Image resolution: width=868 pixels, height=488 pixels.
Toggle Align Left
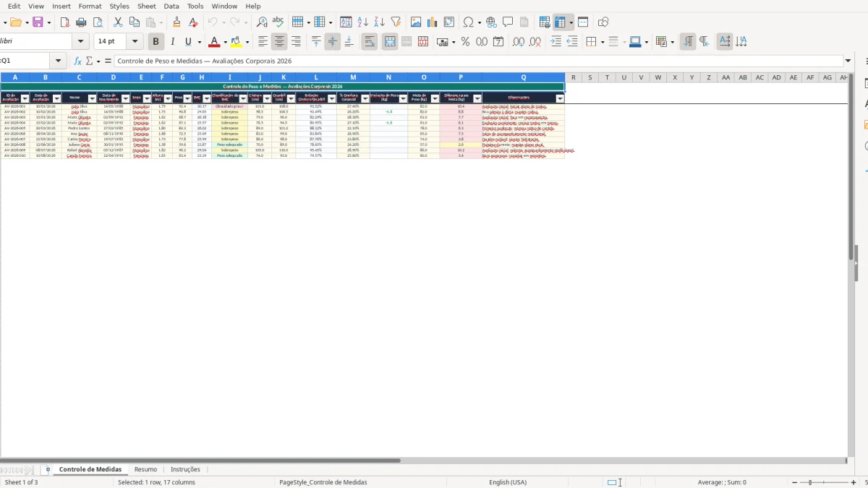click(x=263, y=42)
